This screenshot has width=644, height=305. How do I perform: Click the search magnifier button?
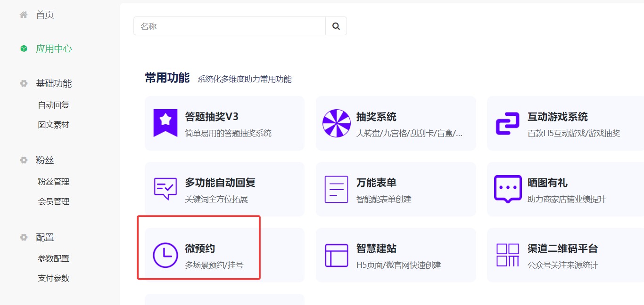[x=336, y=26]
